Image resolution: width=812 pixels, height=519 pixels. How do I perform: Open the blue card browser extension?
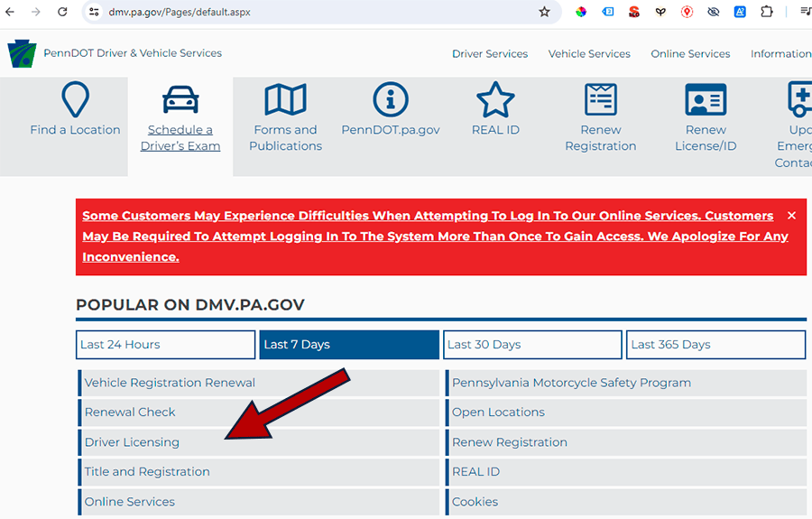pos(608,12)
